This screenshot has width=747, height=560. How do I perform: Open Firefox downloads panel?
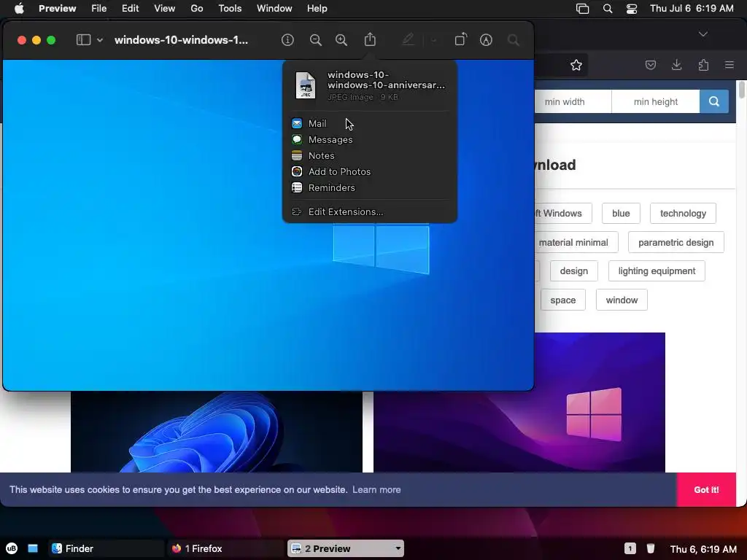pos(676,65)
